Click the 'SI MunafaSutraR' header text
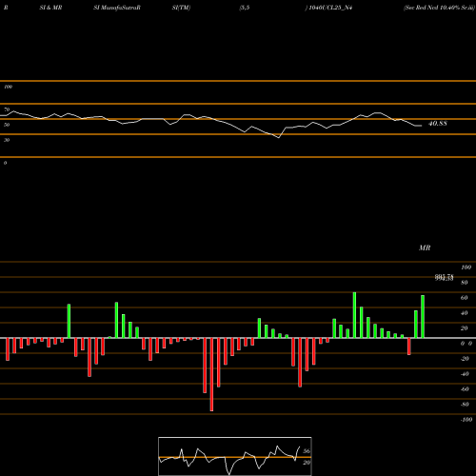Screen dimensions: 476x476 pos(117,8)
